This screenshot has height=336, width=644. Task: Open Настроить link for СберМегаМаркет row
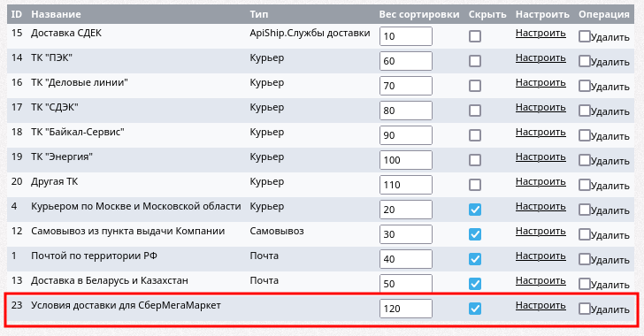(x=540, y=306)
